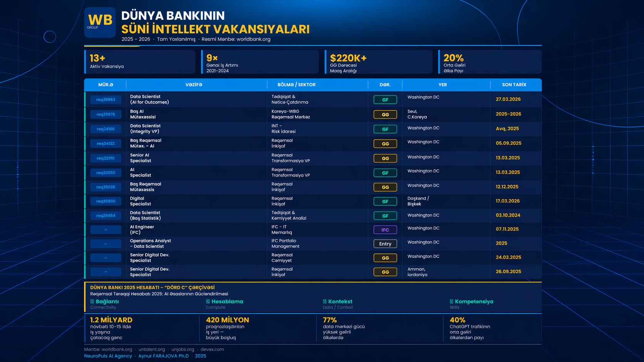644x362 pixels.
Task: Click the GG badge for Seul row
Action: (385, 115)
